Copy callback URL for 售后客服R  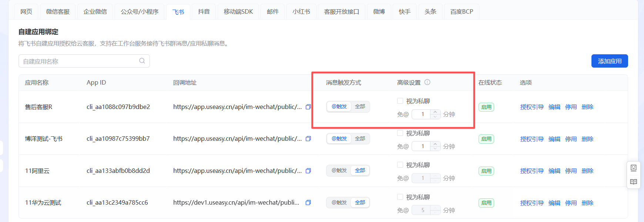308,107
